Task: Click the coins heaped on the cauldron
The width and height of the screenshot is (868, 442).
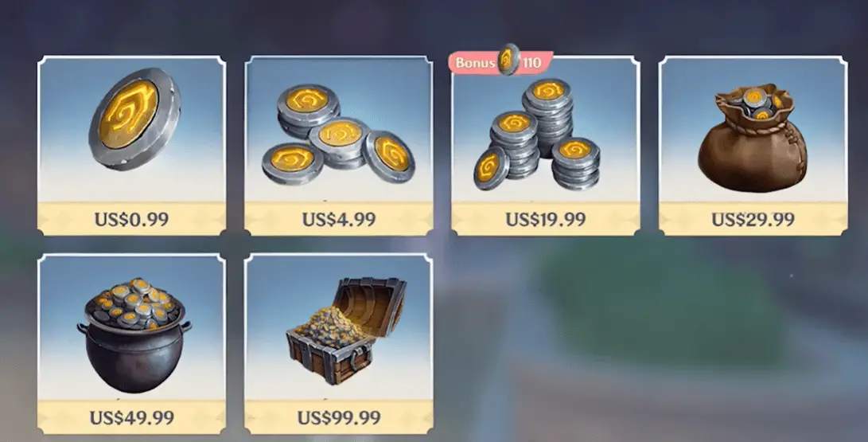Action: click(x=133, y=302)
